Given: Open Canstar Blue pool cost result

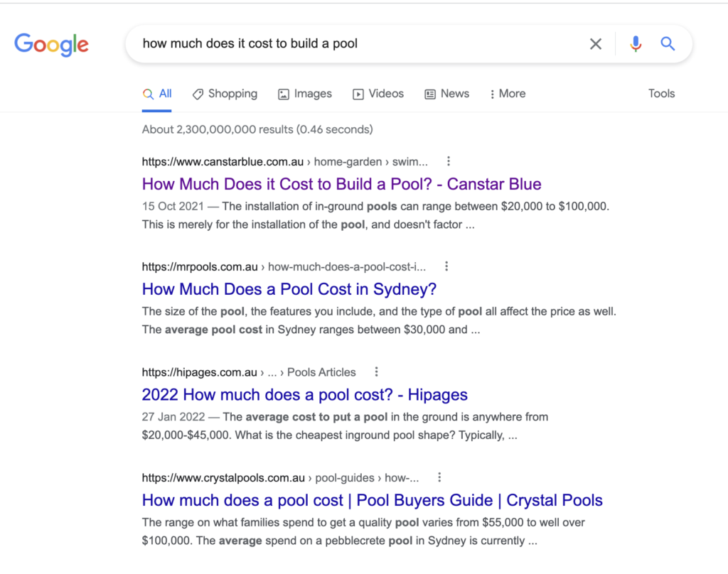Looking at the screenshot, I should point(342,184).
